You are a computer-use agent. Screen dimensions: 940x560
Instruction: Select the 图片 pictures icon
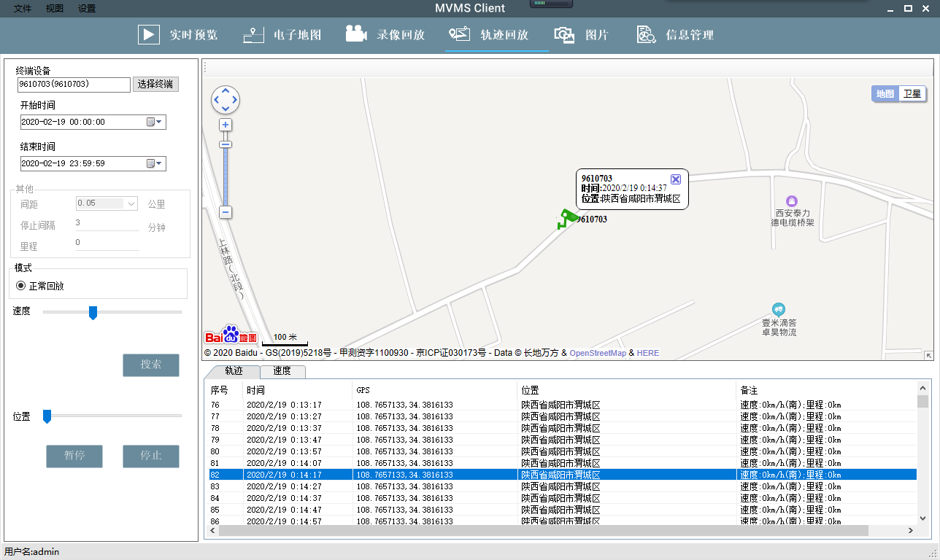pyautogui.click(x=564, y=35)
